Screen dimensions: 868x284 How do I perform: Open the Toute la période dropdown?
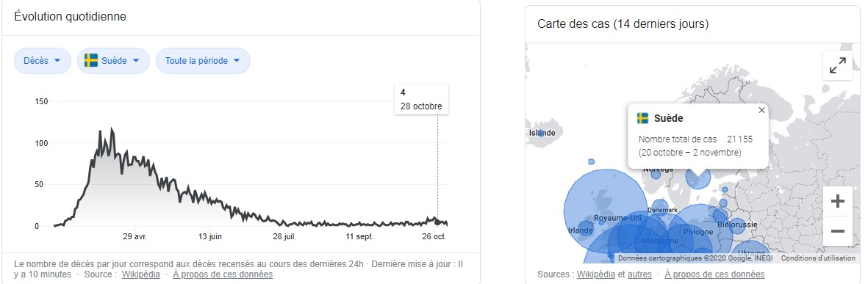point(203,61)
